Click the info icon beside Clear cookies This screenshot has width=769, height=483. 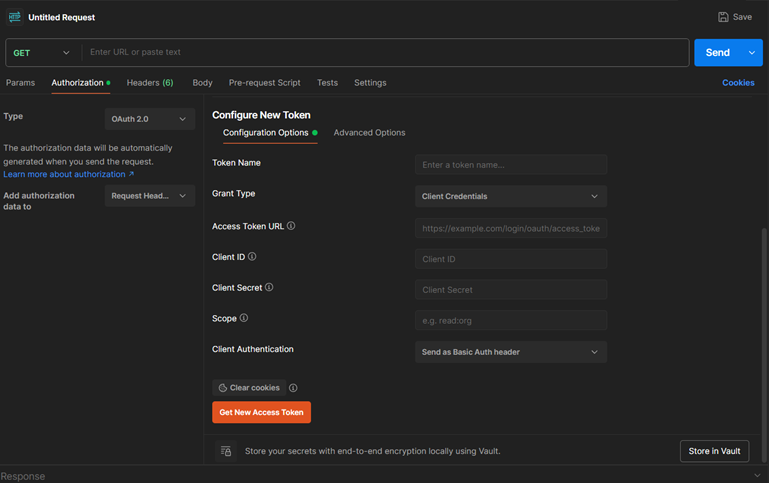[293, 388]
